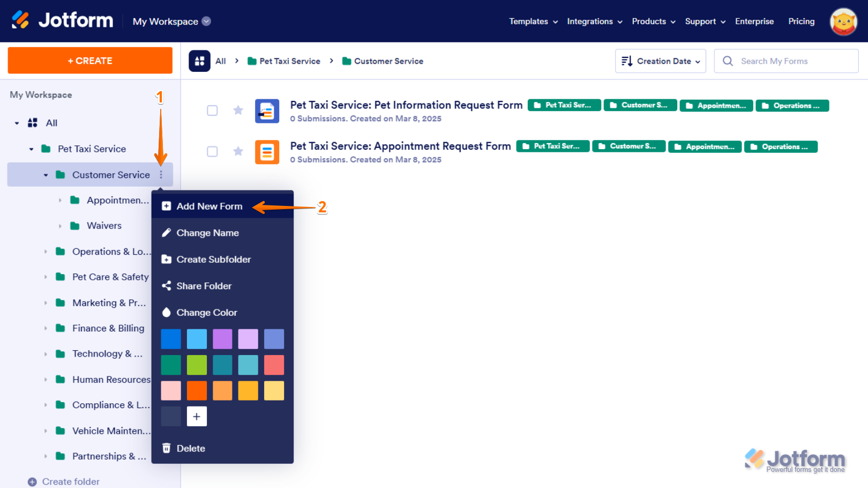Open the user avatar menu
The width and height of the screenshot is (868, 488).
843,21
